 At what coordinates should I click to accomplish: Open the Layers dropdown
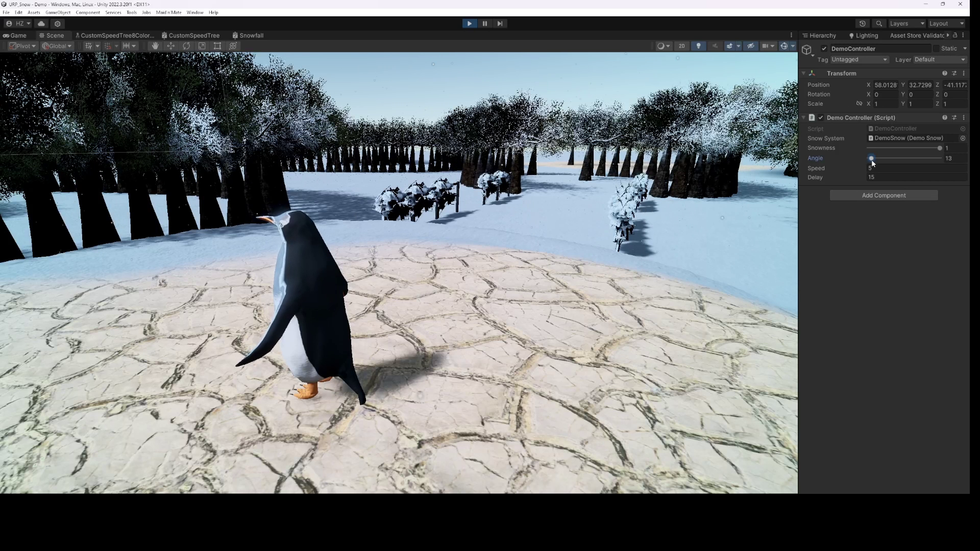(x=906, y=23)
